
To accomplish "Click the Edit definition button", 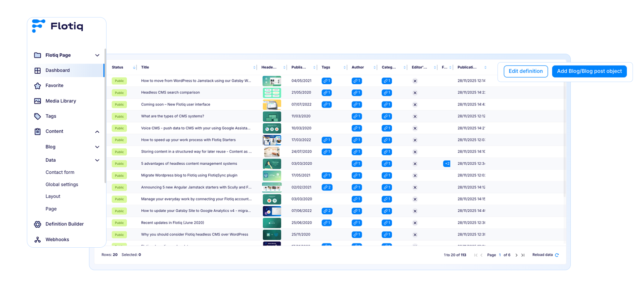I will (525, 71).
